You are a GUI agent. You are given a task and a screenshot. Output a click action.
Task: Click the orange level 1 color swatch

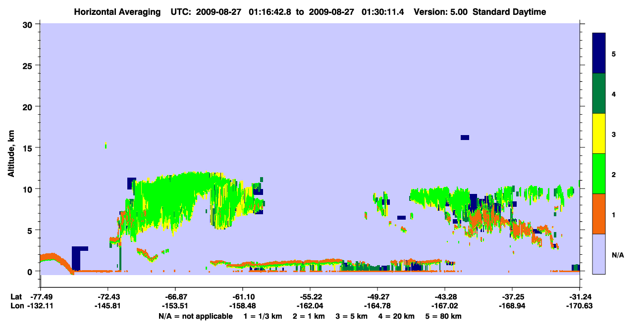599,213
